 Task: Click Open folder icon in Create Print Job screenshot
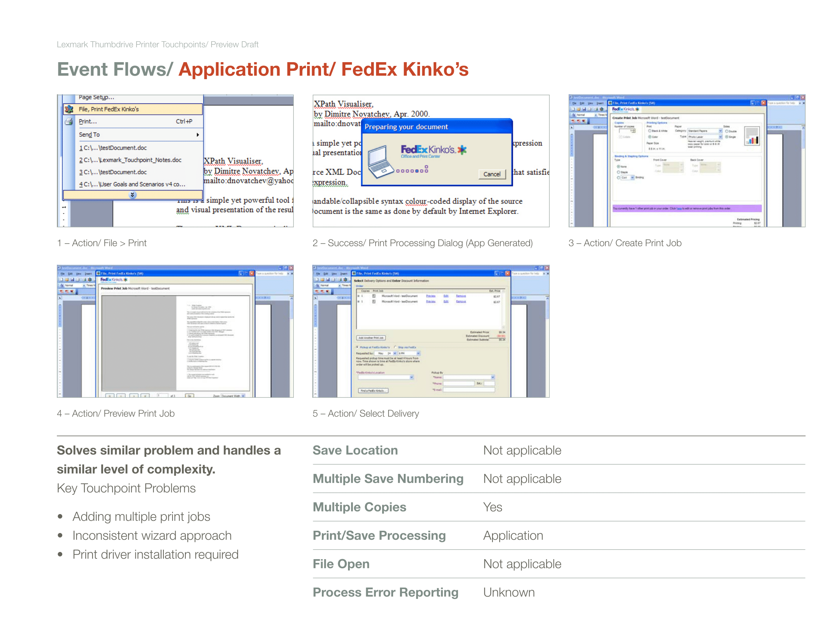[x=578, y=109]
